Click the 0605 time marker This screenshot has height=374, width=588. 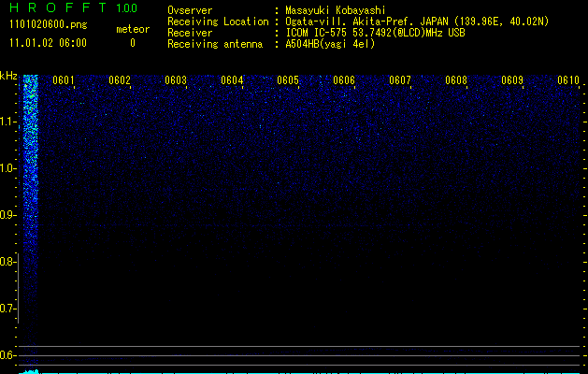coord(288,80)
